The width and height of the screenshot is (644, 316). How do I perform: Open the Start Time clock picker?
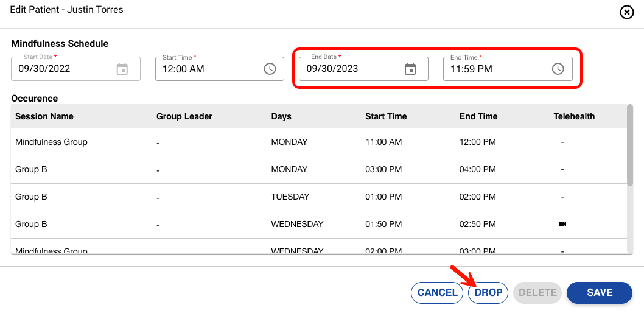270,69
